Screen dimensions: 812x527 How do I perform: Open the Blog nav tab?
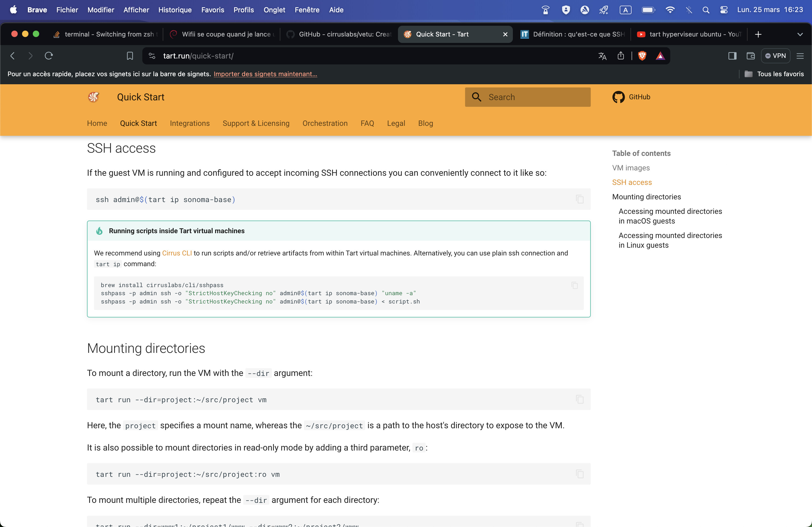point(425,123)
